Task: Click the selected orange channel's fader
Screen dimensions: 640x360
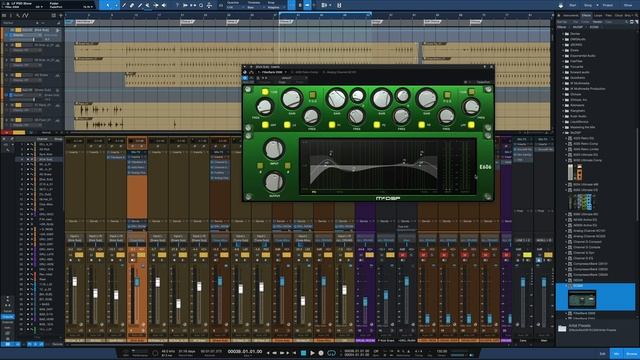Action: [x=137, y=282]
